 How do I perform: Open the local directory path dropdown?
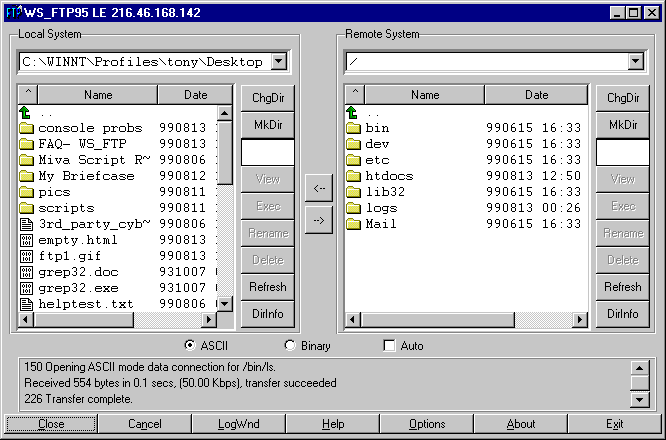click(x=279, y=62)
